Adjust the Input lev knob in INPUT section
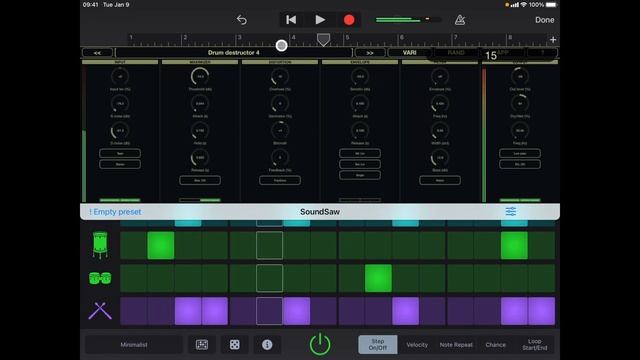Screen dimensions: 640x360 coord(120,76)
